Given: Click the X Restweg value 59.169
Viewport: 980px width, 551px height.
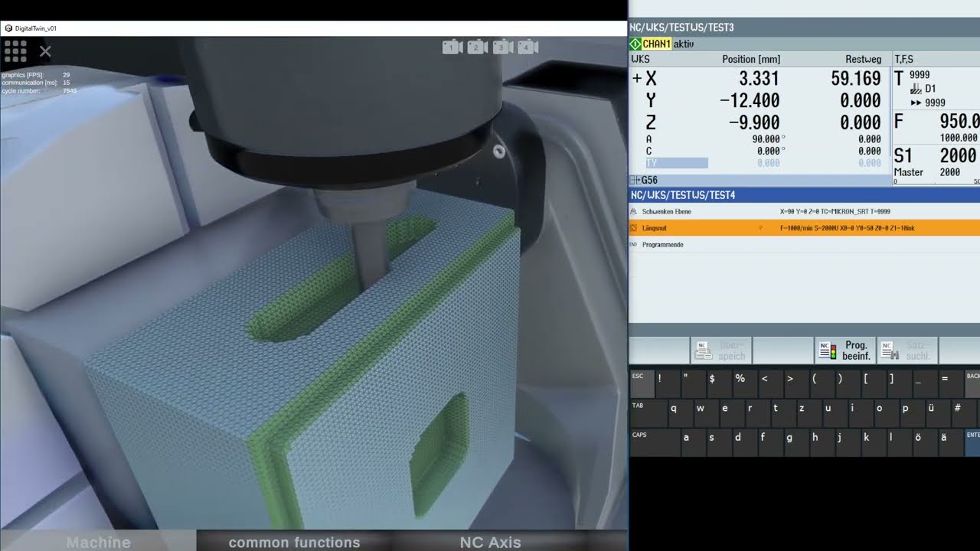Looking at the screenshot, I should pos(856,78).
